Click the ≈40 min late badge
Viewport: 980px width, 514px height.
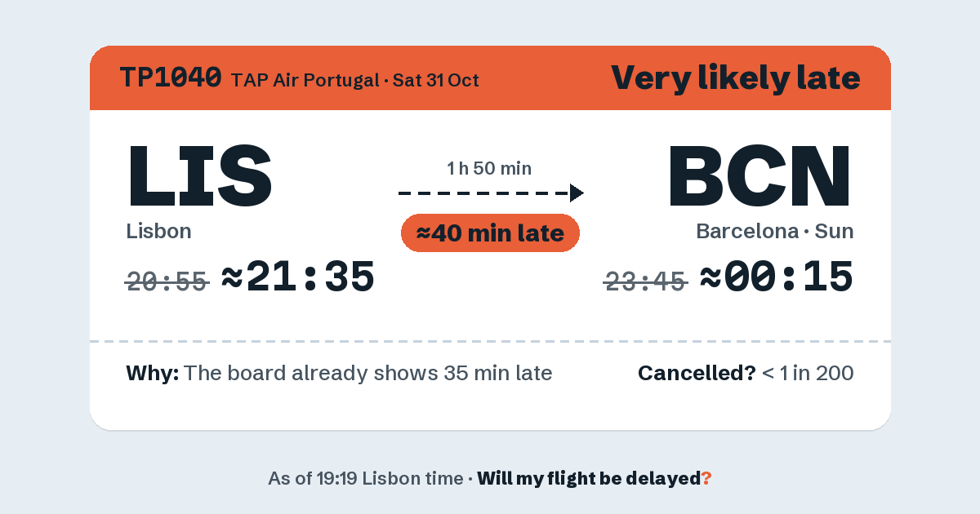point(490,233)
